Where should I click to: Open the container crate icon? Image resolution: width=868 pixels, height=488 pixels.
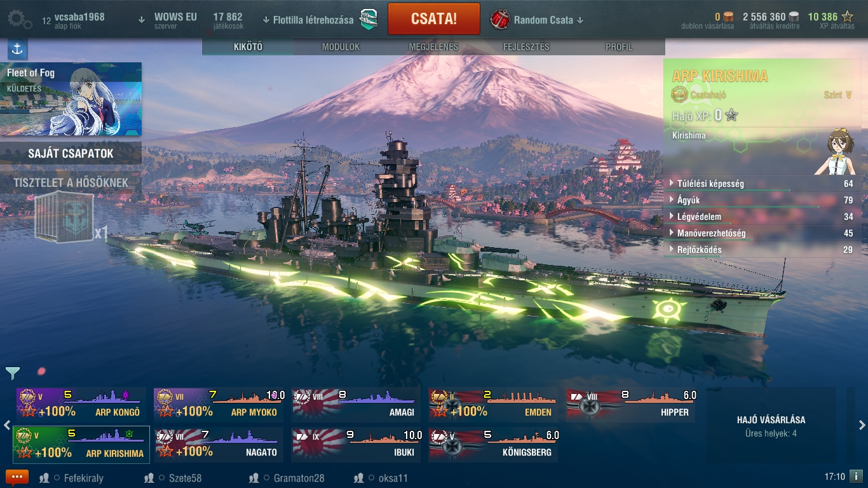[64, 217]
